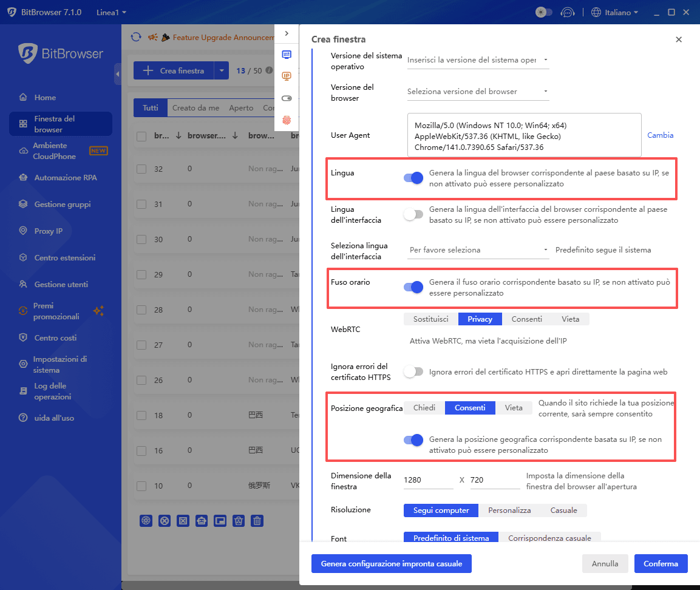
Task: Click the window width input showing 1280
Action: pos(427,480)
